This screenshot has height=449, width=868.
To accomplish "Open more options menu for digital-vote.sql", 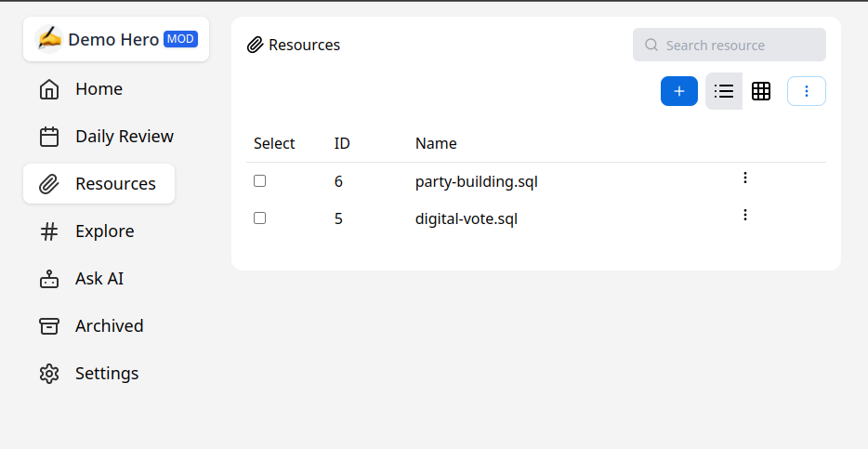I will tap(745, 215).
